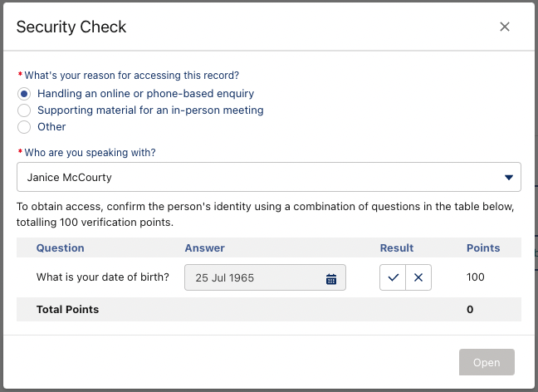This screenshot has width=538, height=392.
Task: Click the Open button
Action: click(487, 362)
